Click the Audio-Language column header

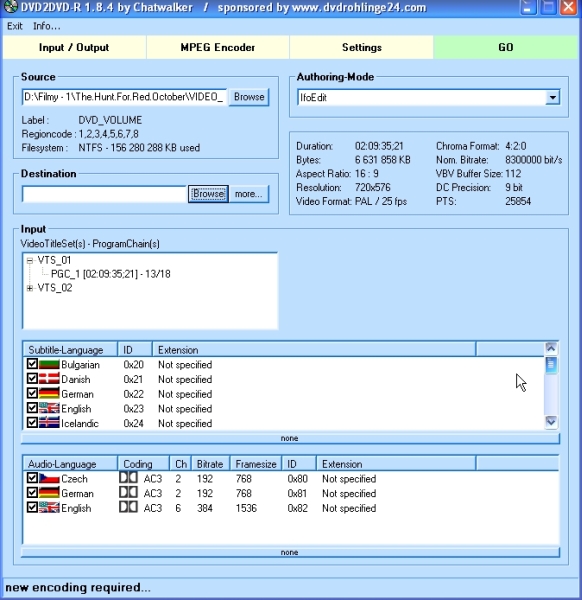pos(70,464)
